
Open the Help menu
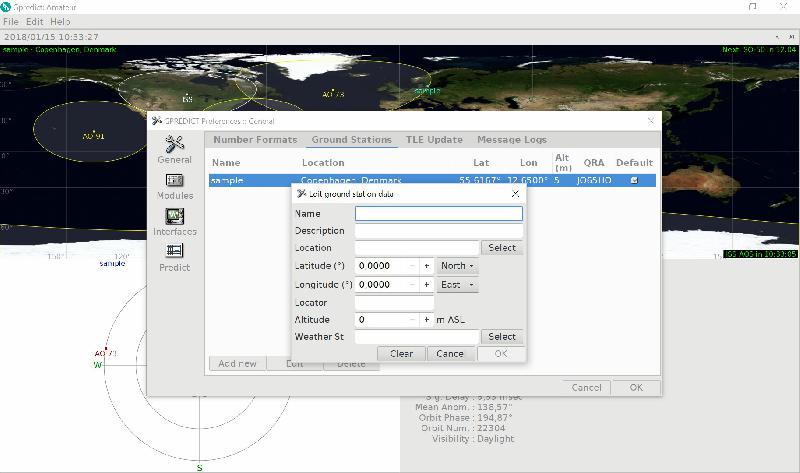60,22
